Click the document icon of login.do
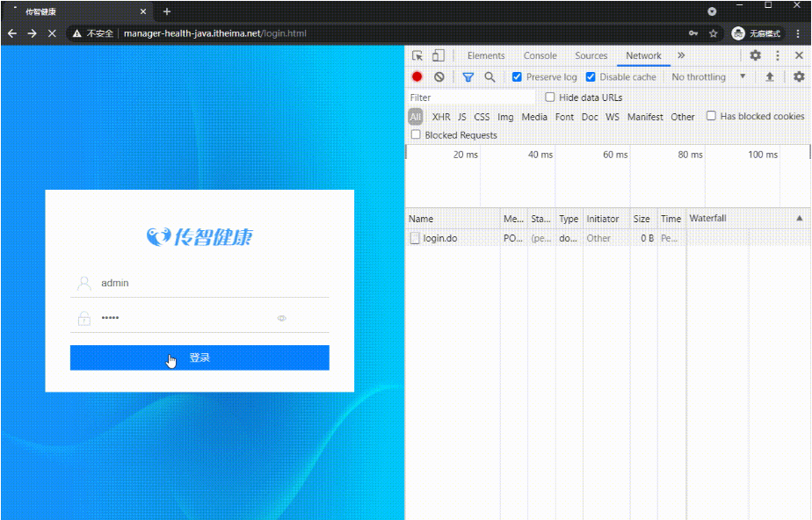The width and height of the screenshot is (812, 520). click(414, 238)
